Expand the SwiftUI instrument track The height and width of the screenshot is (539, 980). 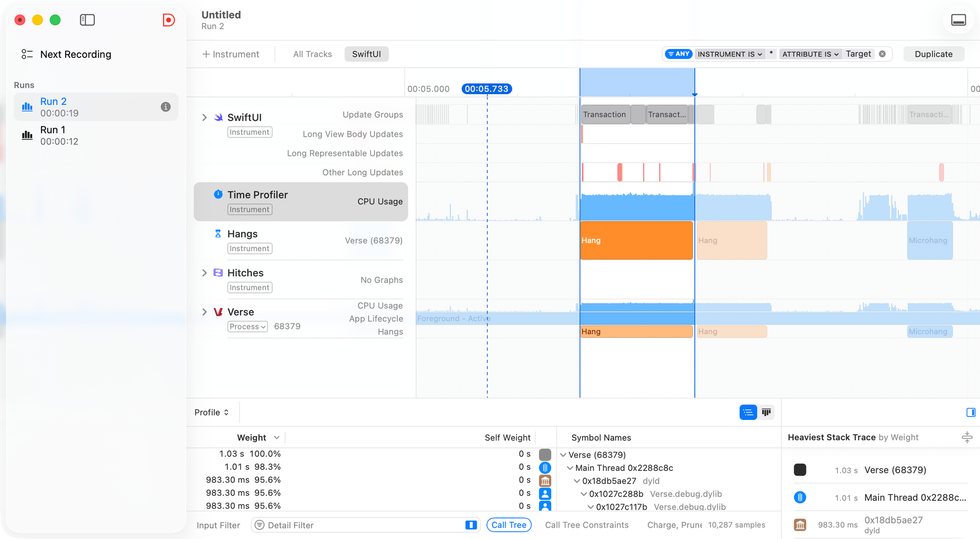pyautogui.click(x=204, y=118)
